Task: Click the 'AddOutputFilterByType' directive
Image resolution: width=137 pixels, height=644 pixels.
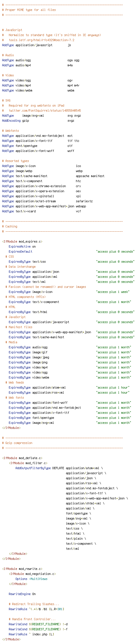Action: tap(33, 468)
